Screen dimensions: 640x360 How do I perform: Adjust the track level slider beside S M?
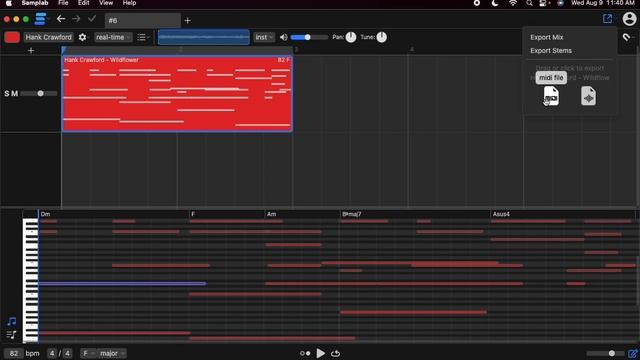(39, 93)
